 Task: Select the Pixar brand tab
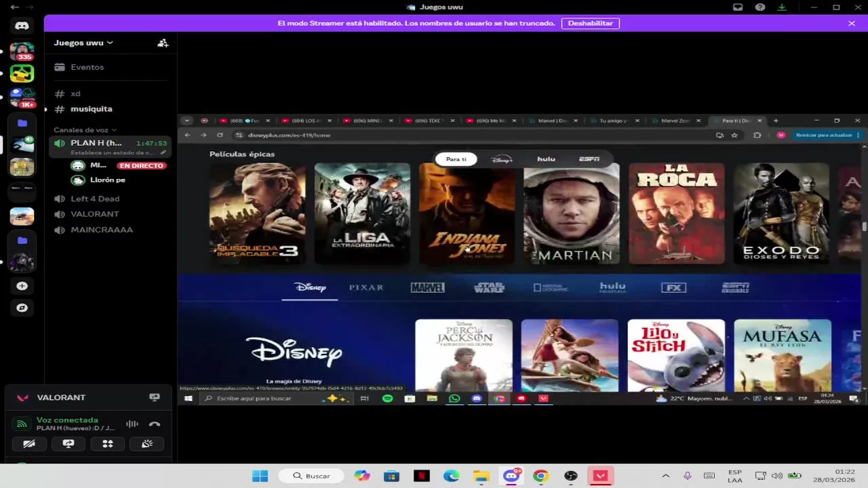366,287
